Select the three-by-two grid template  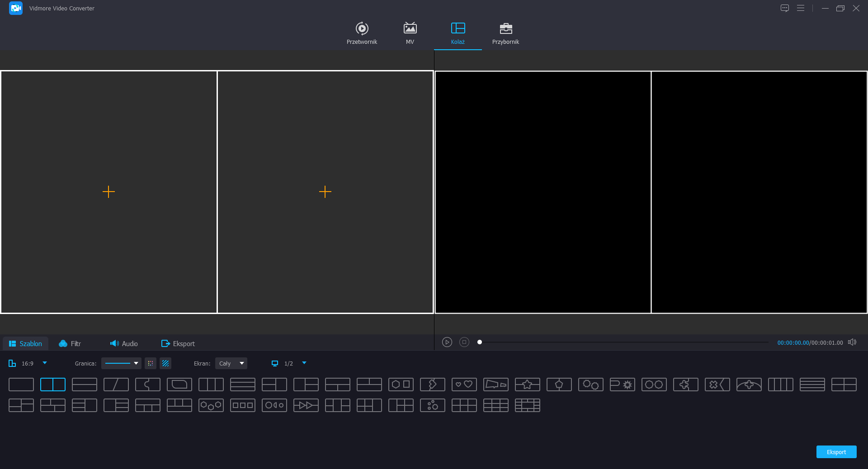pyautogui.click(x=464, y=405)
